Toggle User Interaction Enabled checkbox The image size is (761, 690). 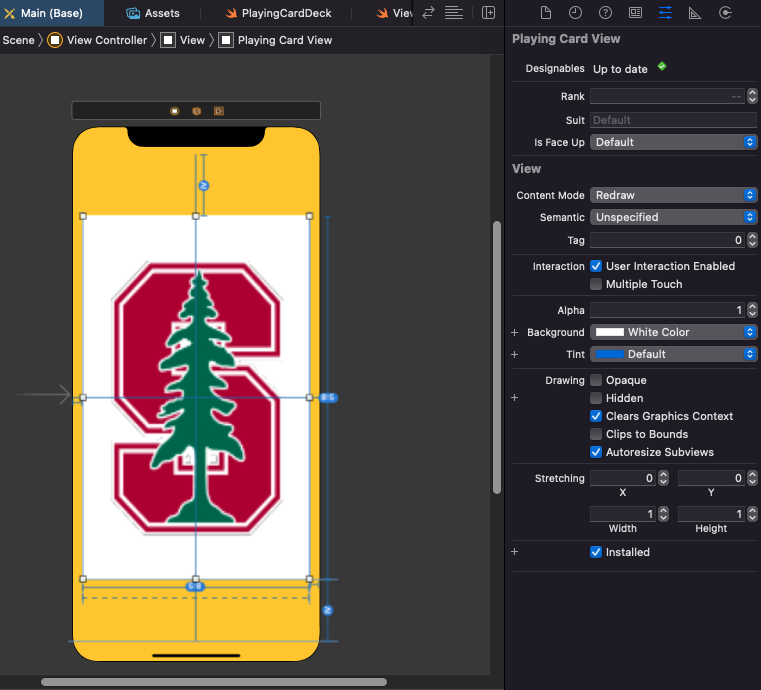pos(596,266)
